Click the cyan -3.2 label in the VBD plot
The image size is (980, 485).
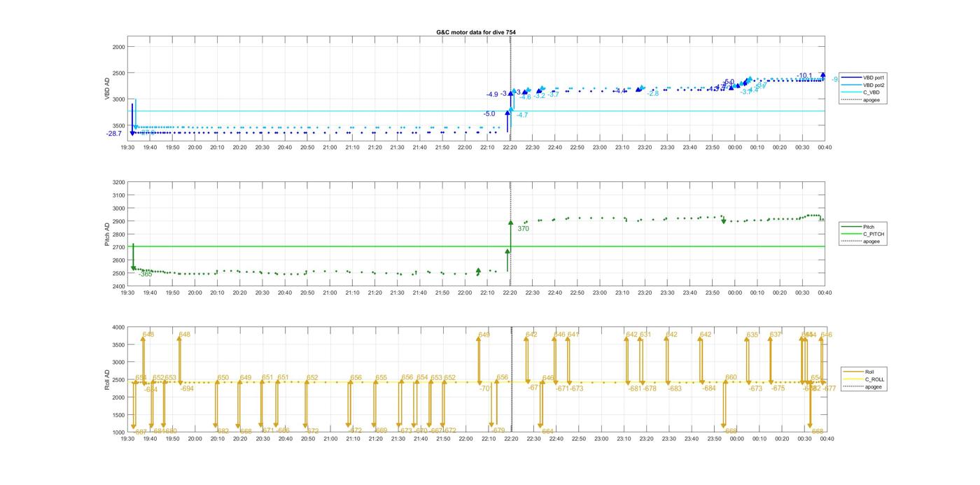pos(540,96)
